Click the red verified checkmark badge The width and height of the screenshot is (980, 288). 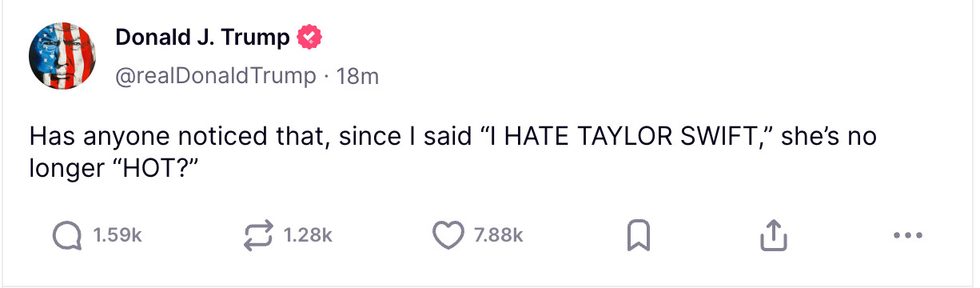(310, 37)
